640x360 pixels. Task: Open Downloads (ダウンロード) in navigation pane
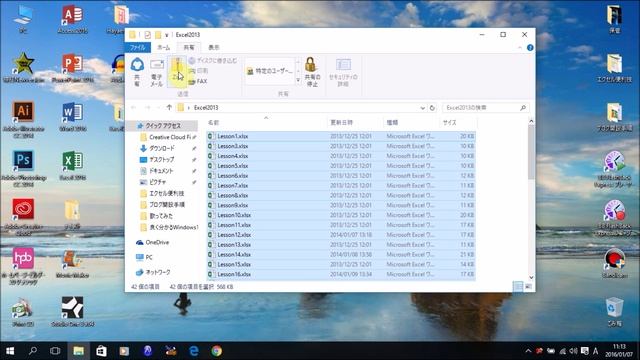[162, 148]
